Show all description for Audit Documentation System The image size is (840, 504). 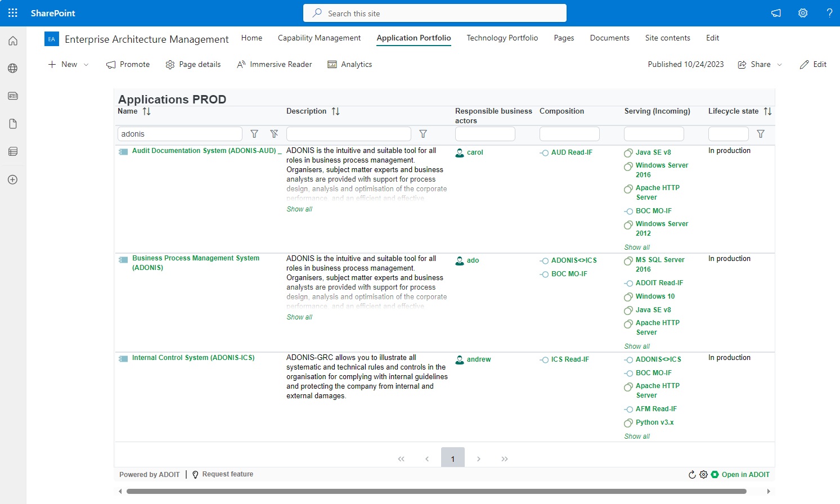point(299,209)
